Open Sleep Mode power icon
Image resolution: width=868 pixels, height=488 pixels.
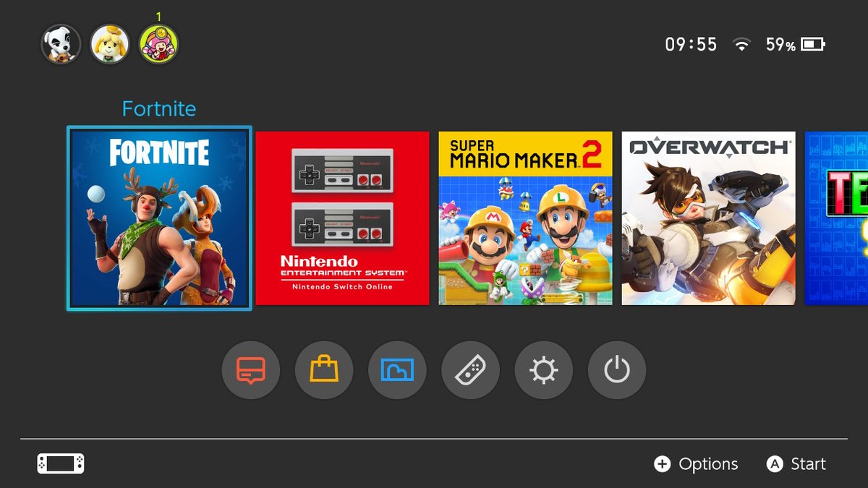click(x=617, y=370)
